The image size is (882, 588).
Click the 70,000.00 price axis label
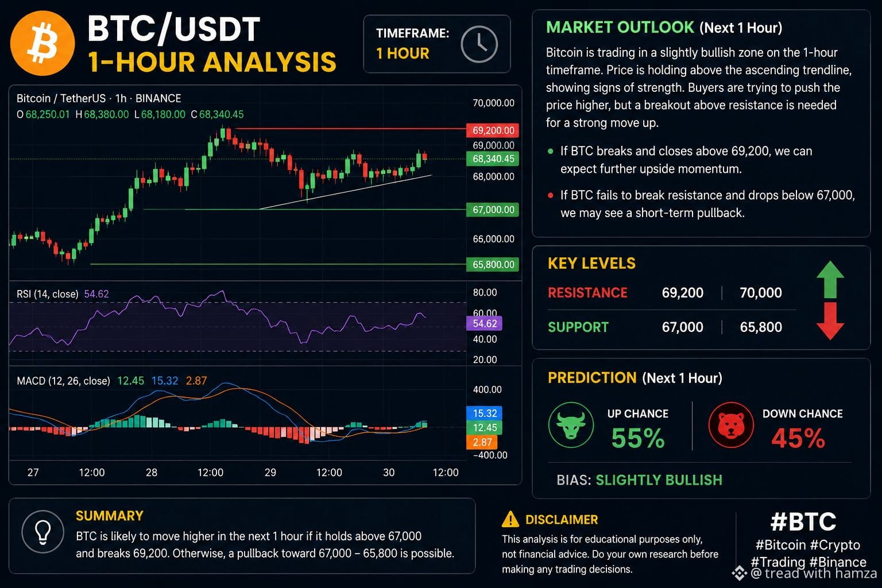tap(493, 103)
